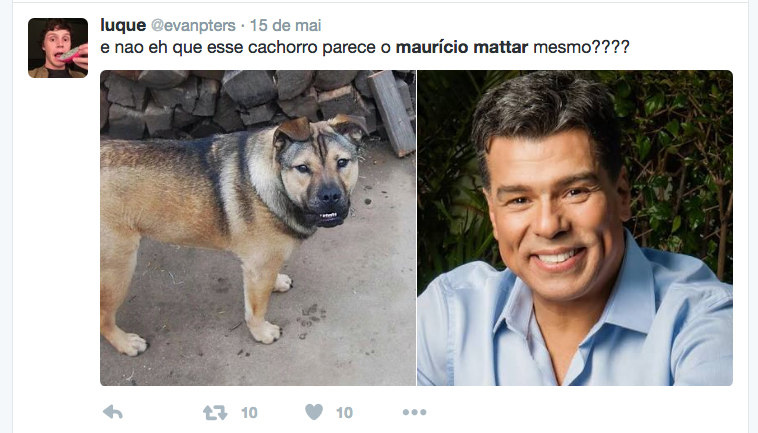Click the retweet count of 10

pyautogui.click(x=249, y=413)
